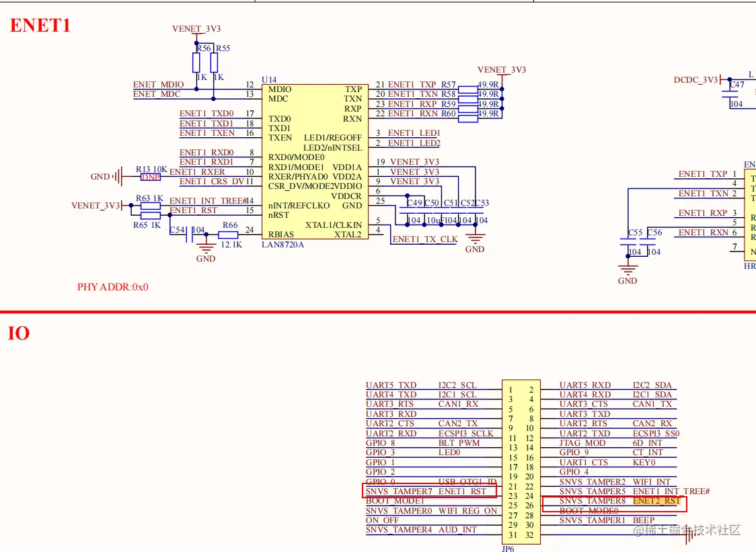Viewport: 756px width, 552px height.
Task: Select the highlighted ENET2_RST label
Action: pos(656,501)
